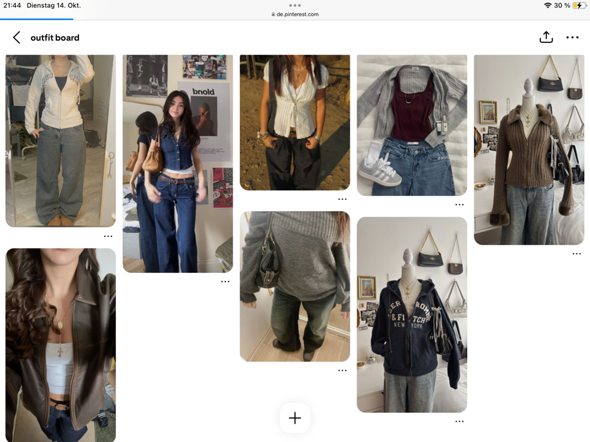Image resolution: width=590 pixels, height=442 pixels.
Task: Open board options three-dot menu at top right
Action: point(572,37)
